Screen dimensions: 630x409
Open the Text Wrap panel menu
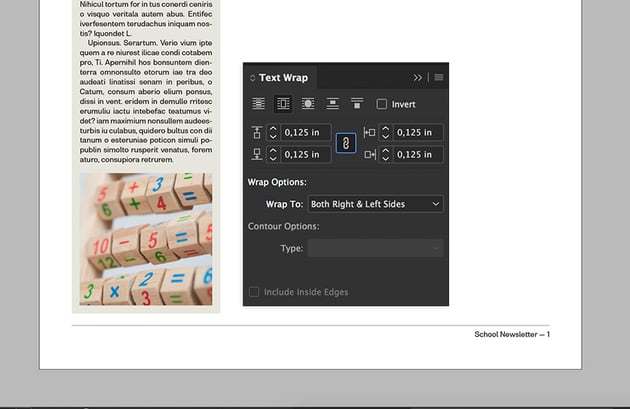(x=439, y=77)
